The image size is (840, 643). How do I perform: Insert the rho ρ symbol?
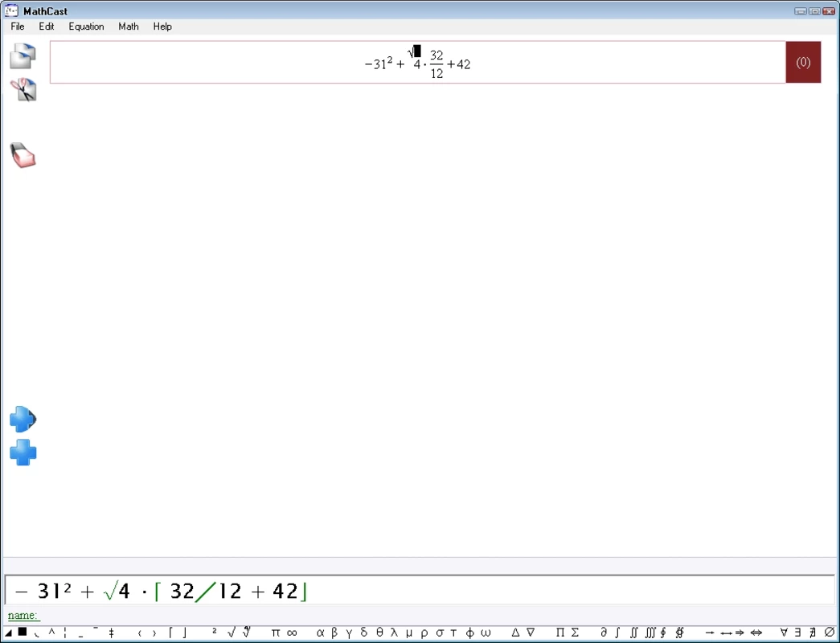coord(424,633)
